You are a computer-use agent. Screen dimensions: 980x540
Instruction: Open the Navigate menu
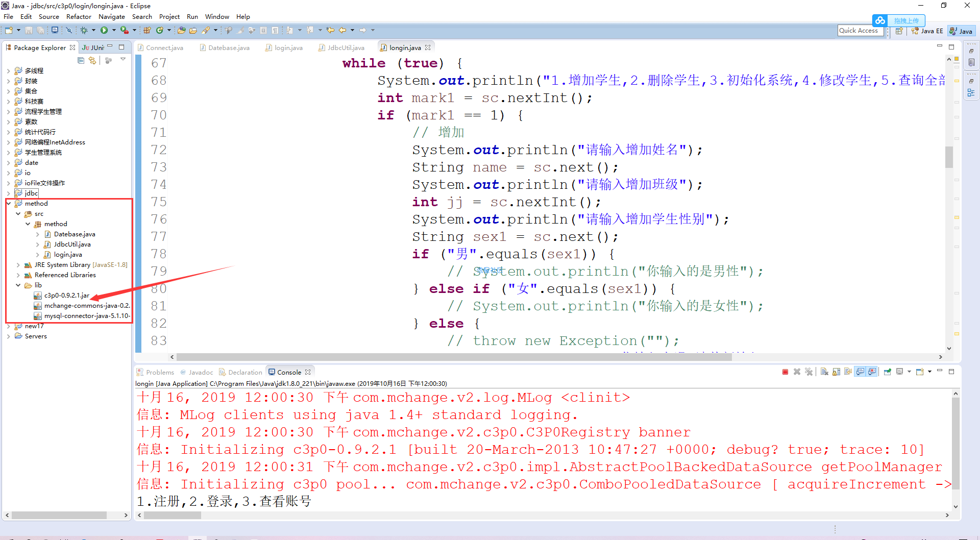[111, 17]
